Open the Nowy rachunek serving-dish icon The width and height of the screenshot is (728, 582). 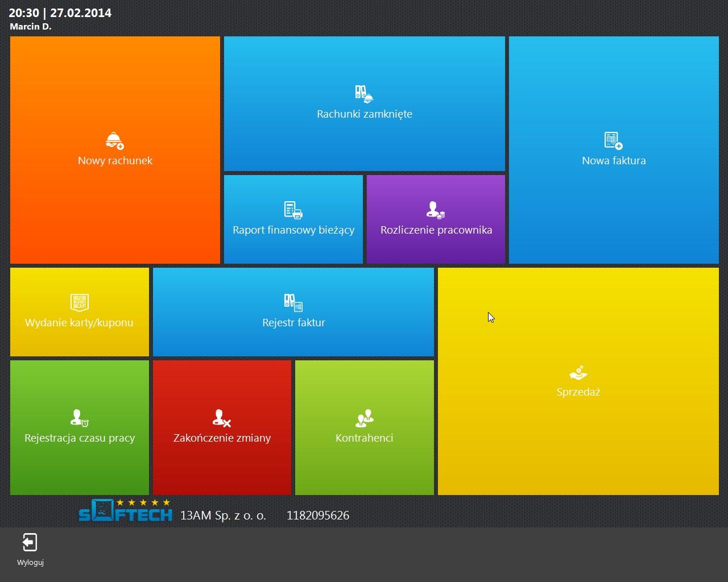115,141
